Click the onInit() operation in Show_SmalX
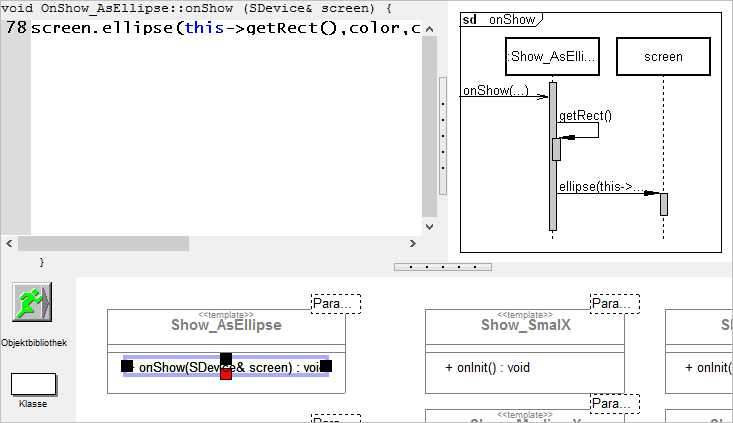The image size is (733, 423). (x=487, y=367)
